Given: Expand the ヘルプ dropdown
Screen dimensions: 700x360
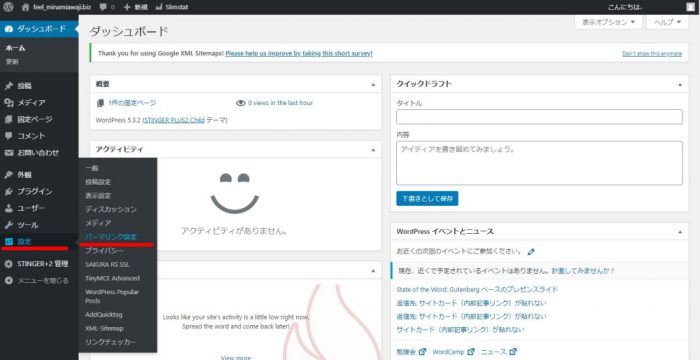Looking at the screenshot, I should (x=667, y=22).
